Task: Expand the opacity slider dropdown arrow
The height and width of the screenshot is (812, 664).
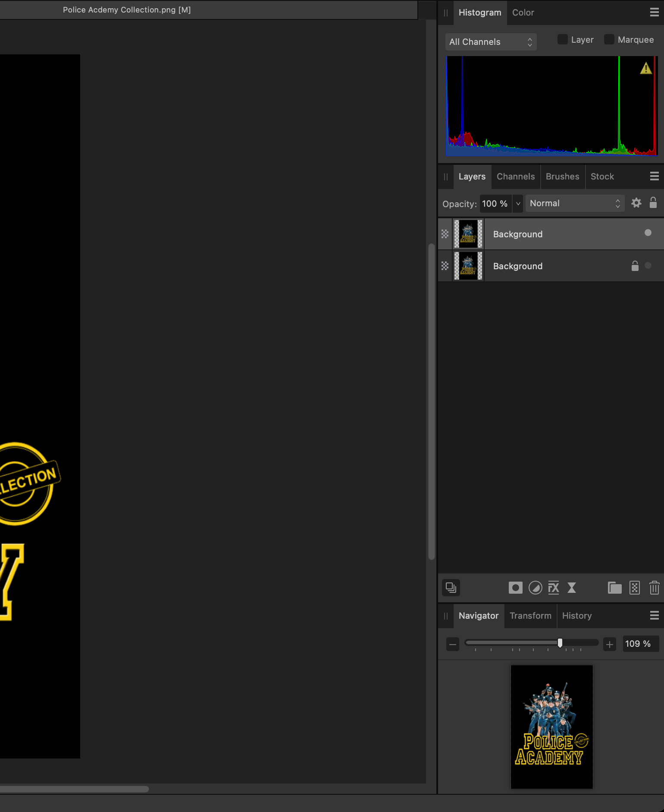Action: [x=518, y=203]
